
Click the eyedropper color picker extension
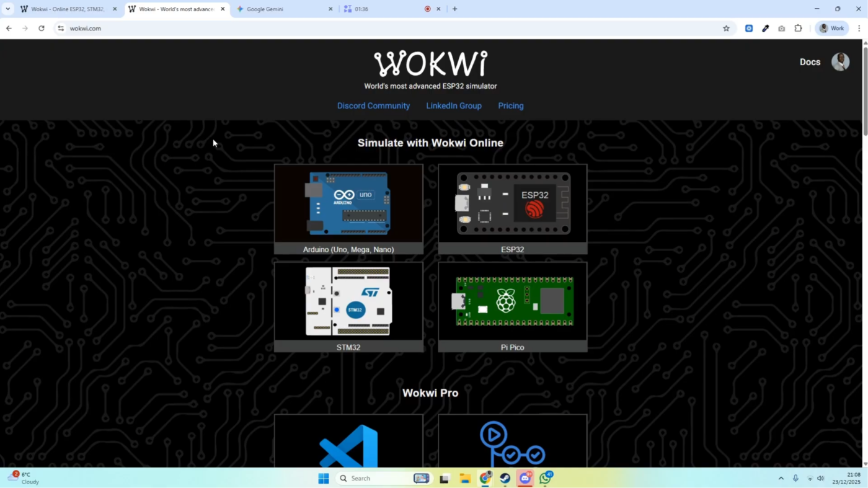pos(765,29)
